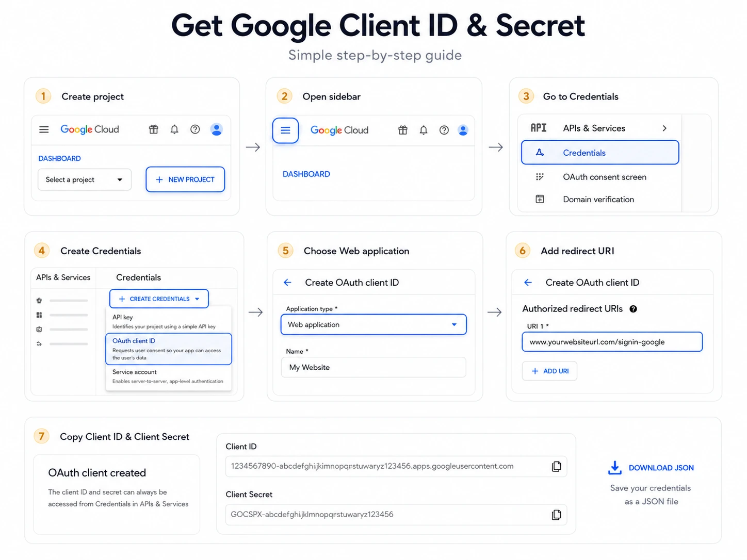Click first sidebar icon under APIs & Services
This screenshot has height=560, width=747.
pyautogui.click(x=39, y=301)
